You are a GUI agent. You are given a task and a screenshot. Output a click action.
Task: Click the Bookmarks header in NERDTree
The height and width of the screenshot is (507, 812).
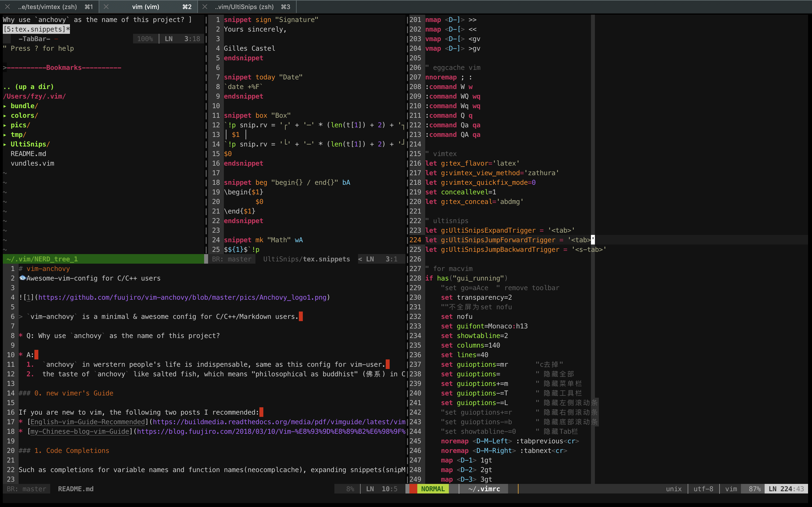click(x=64, y=68)
